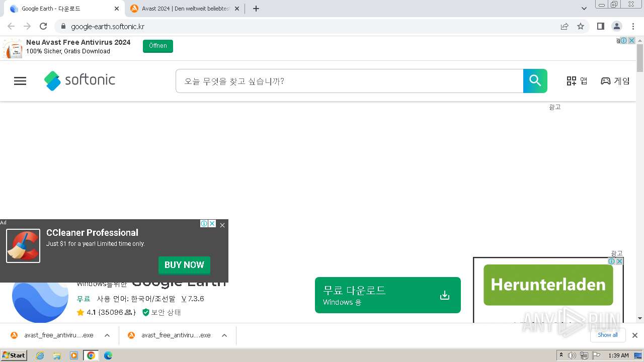The width and height of the screenshot is (644, 362).
Task: Close the Avast 2024 tab
Action: [237, 9]
